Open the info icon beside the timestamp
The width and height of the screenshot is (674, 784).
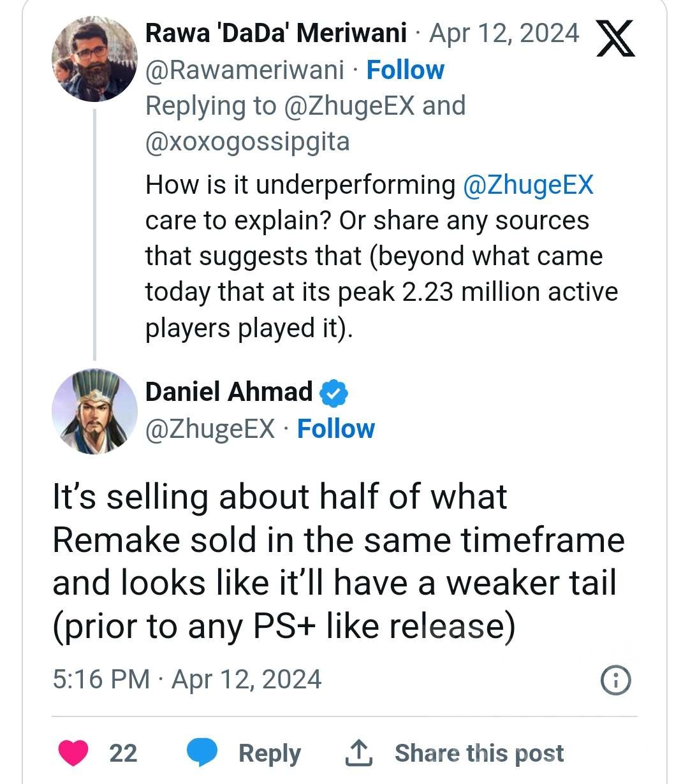pyautogui.click(x=616, y=680)
